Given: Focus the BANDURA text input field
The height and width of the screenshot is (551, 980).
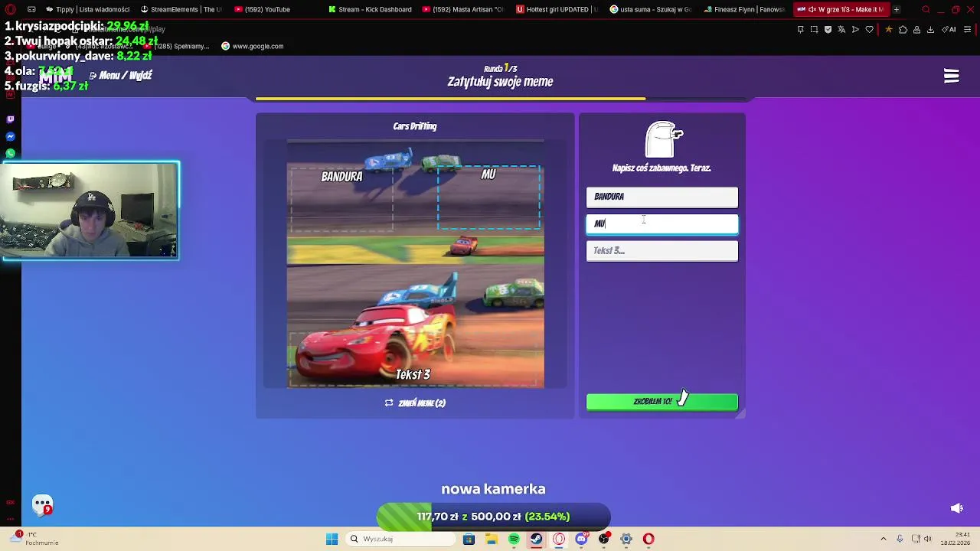Looking at the screenshot, I should 661,197.
